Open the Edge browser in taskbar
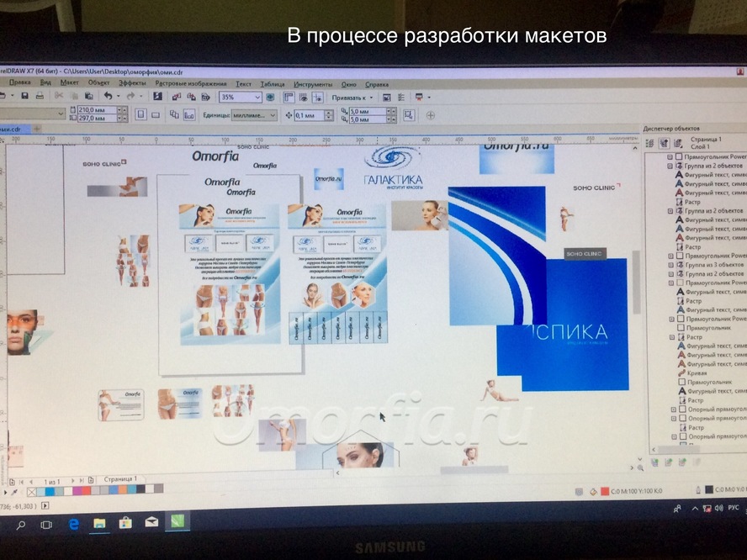Image resolution: width=747 pixels, height=560 pixels. point(73,525)
